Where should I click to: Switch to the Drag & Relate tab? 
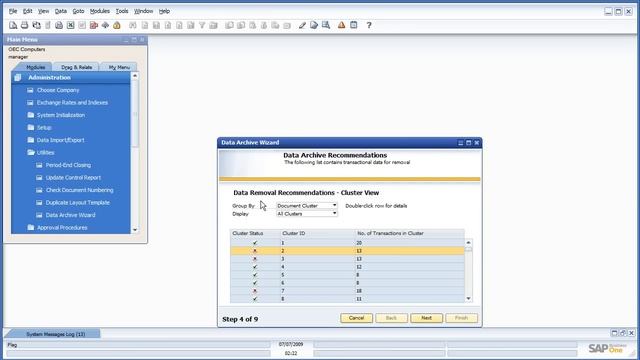click(77, 67)
